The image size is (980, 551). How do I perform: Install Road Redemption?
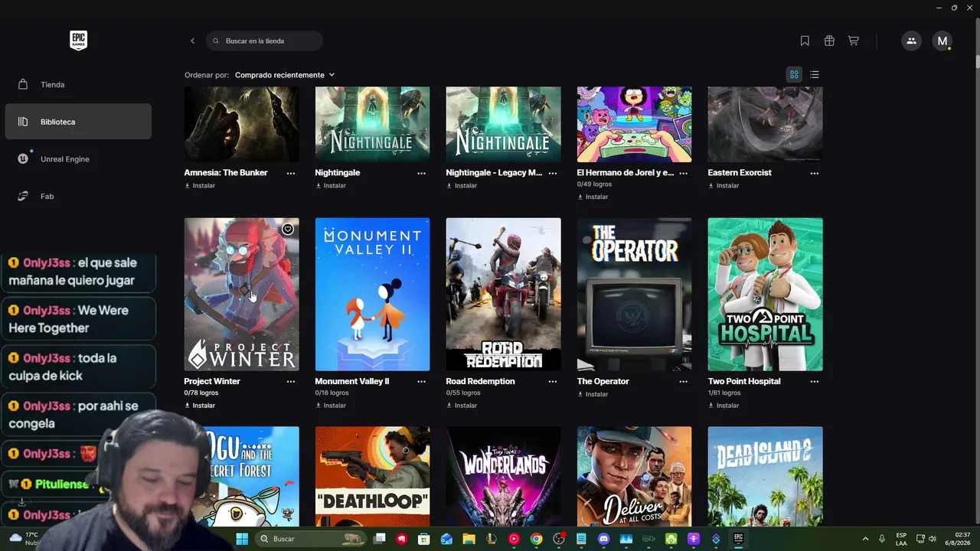[x=462, y=405]
